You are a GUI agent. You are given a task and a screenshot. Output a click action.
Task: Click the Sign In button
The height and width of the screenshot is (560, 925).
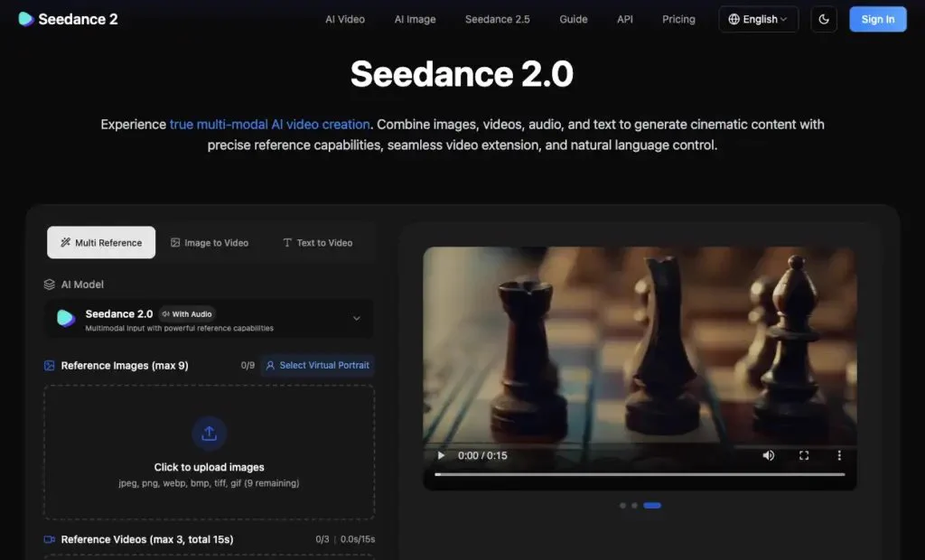coord(877,20)
